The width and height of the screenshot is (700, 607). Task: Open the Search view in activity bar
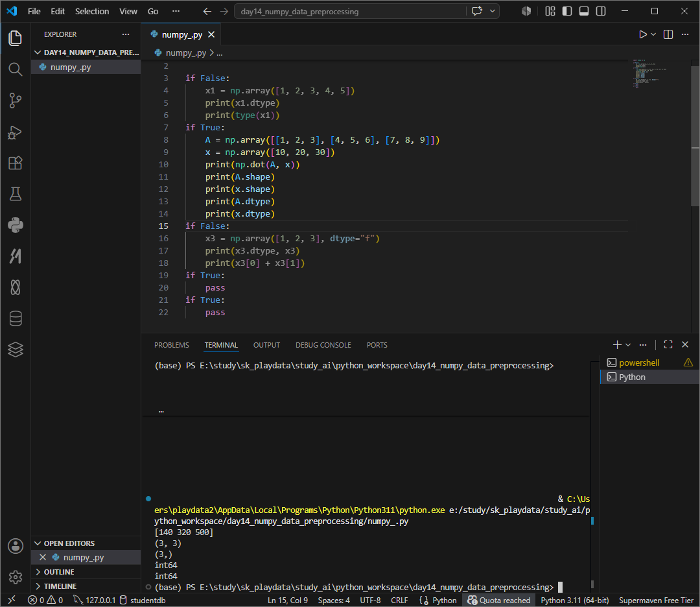pos(15,69)
